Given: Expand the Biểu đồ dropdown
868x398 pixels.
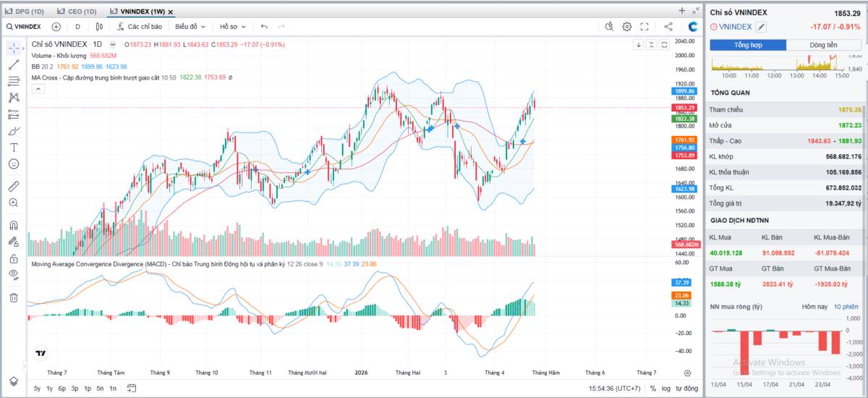Looking at the screenshot, I should (x=190, y=27).
